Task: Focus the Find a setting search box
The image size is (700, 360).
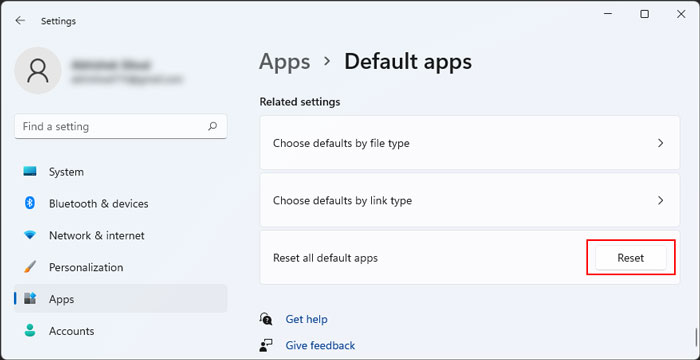Action: [x=121, y=126]
